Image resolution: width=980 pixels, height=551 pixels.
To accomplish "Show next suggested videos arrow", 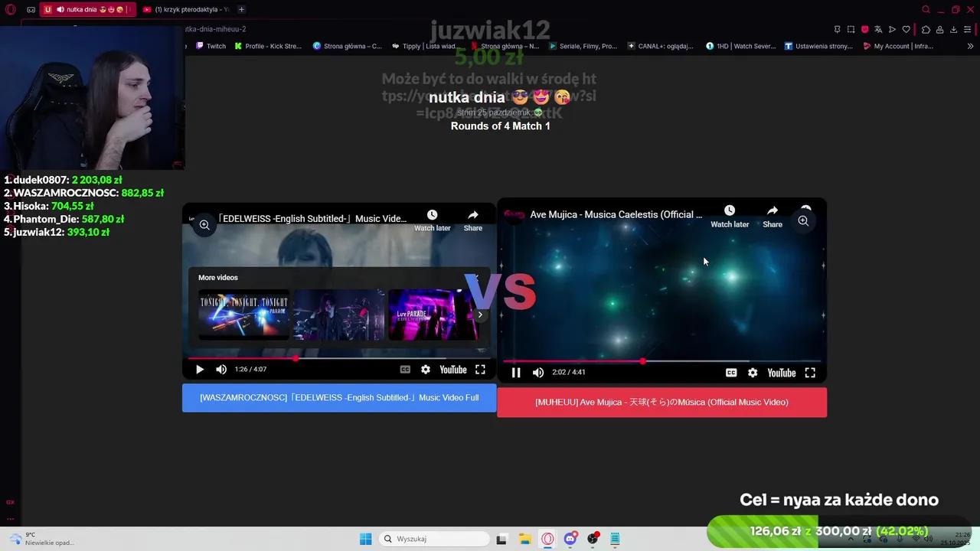I will (480, 315).
